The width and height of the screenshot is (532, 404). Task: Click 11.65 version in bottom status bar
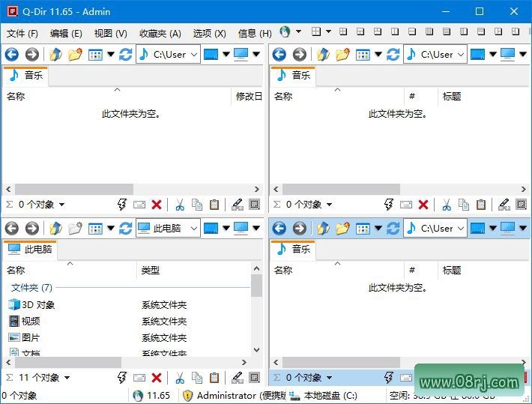(151, 396)
